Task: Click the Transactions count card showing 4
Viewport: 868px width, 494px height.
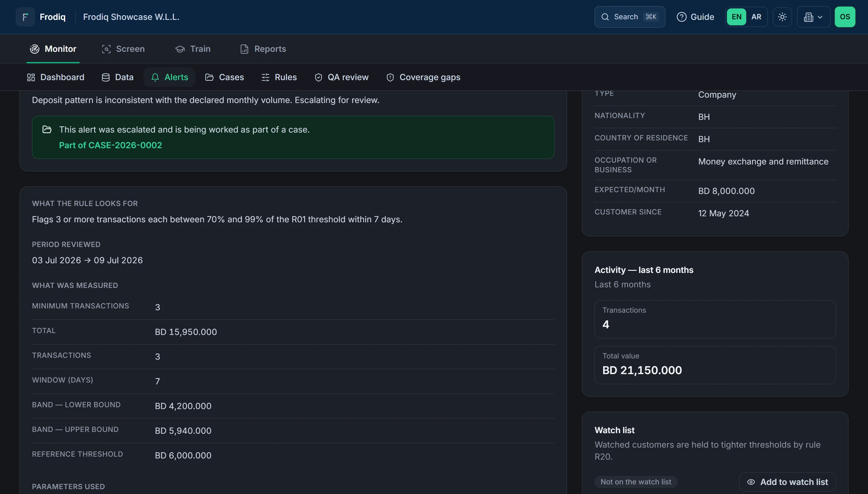Action: pos(715,319)
